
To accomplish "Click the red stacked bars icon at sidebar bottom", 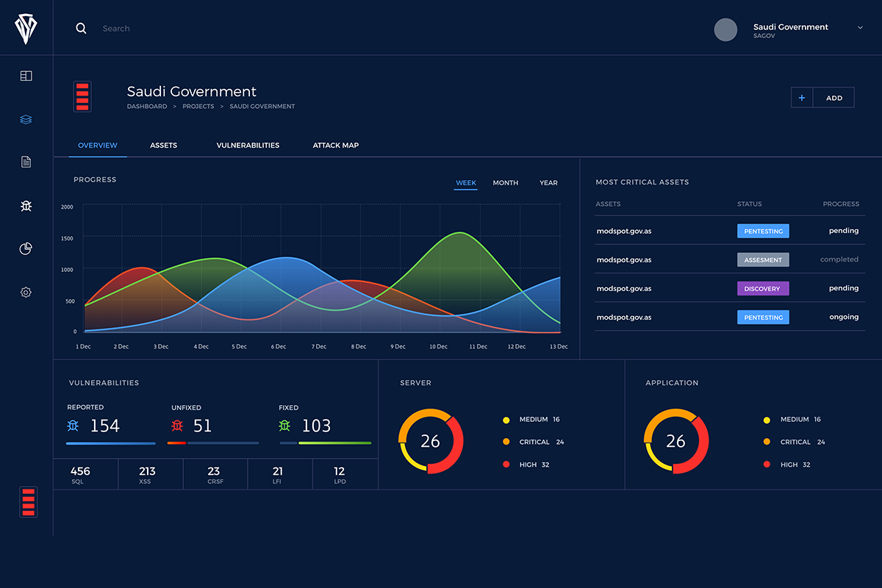I will [29, 501].
